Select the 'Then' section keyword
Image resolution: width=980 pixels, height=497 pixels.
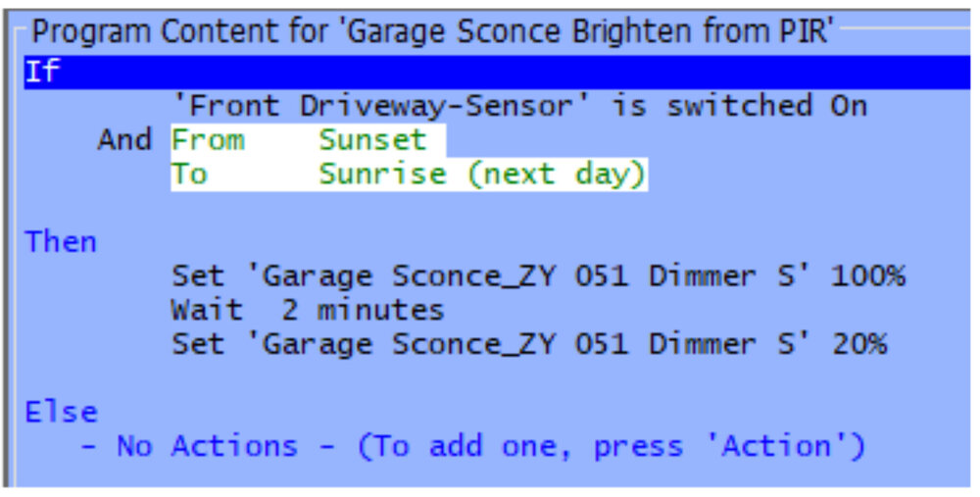[x=62, y=241]
